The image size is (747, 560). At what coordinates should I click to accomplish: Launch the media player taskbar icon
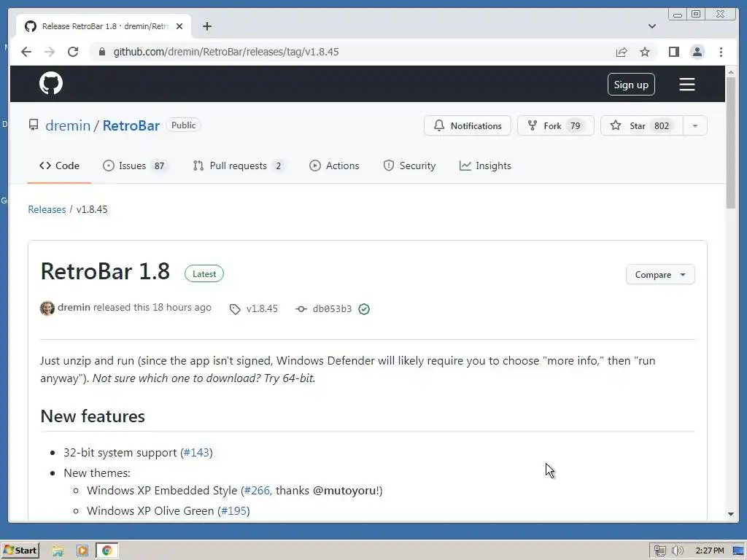point(82,551)
